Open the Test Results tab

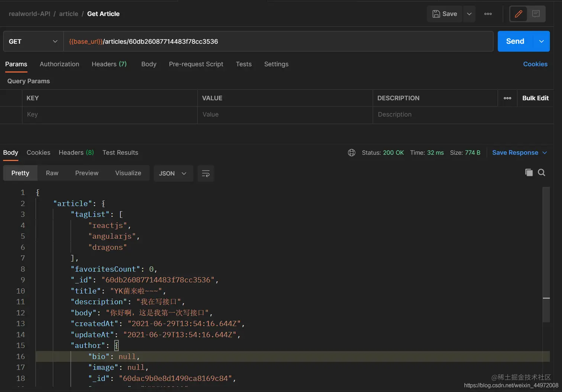(x=120, y=153)
